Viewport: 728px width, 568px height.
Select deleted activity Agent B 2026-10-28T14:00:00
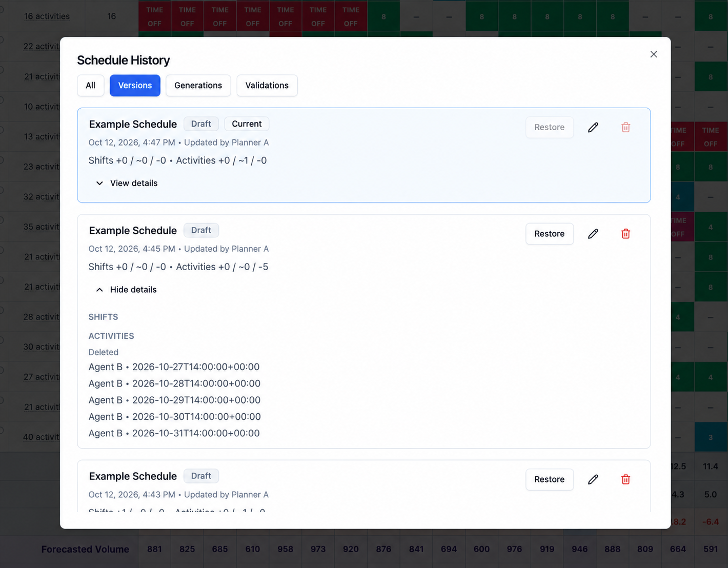pos(174,383)
